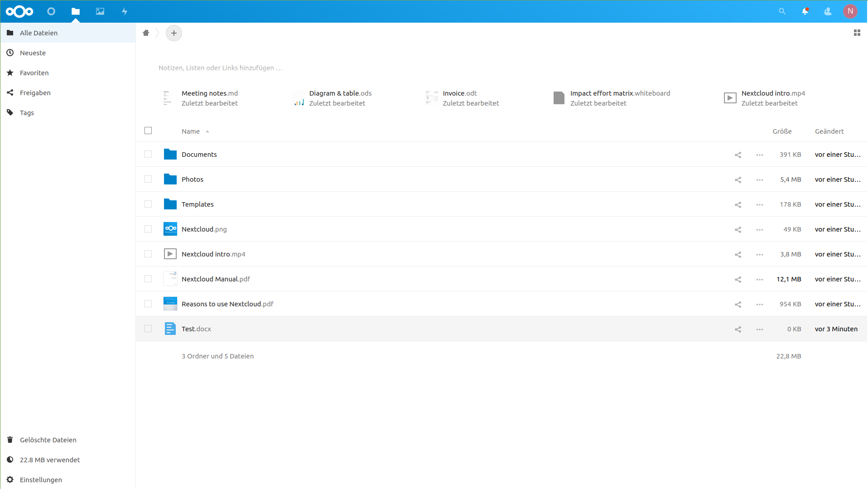
Task: Share Test.docx file
Action: 738,329
